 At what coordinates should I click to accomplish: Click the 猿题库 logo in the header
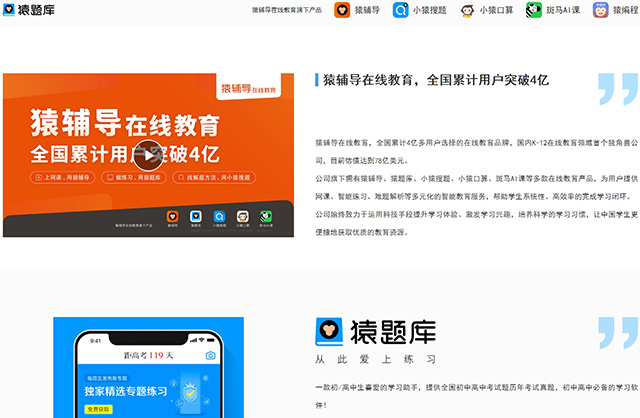tap(29, 10)
